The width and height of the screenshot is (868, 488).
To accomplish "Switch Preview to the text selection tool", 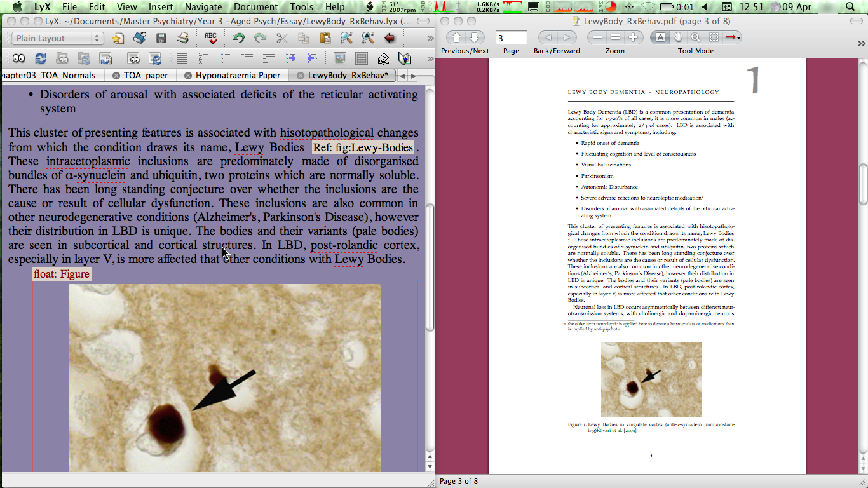I will [x=661, y=37].
